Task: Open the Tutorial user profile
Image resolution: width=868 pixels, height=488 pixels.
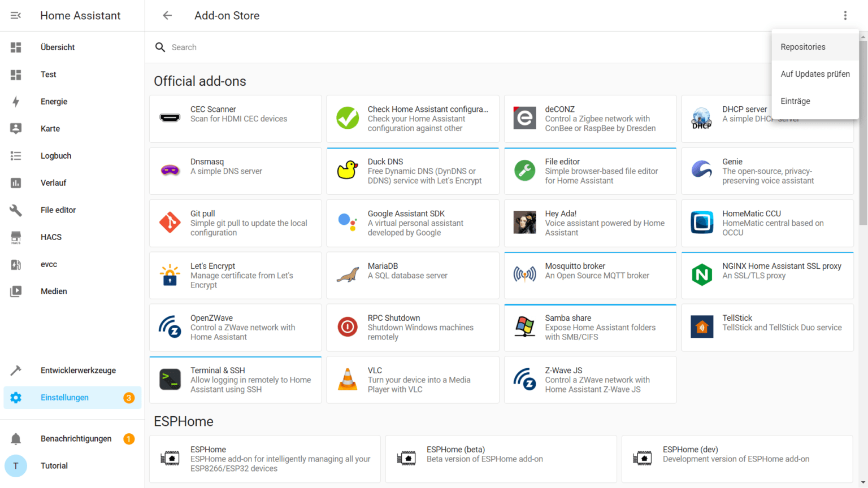Action: [54, 466]
